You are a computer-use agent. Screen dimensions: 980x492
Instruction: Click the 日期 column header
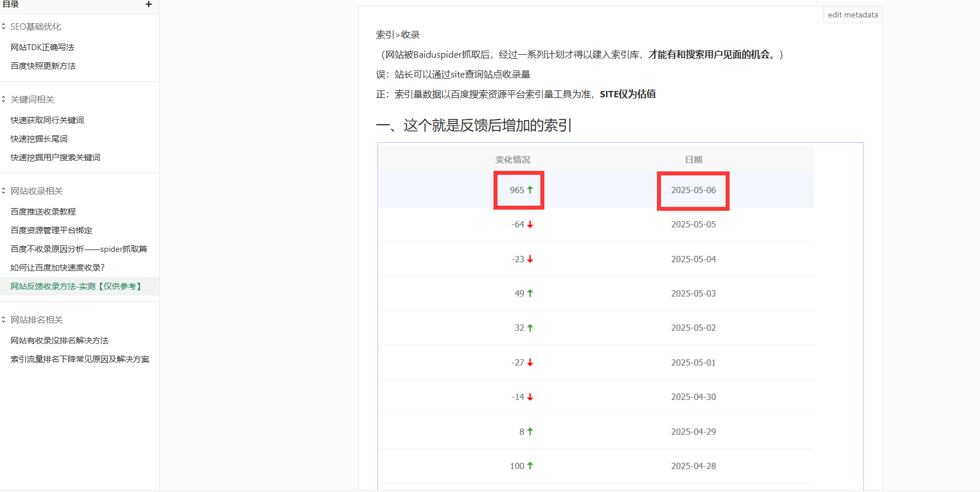click(x=694, y=160)
